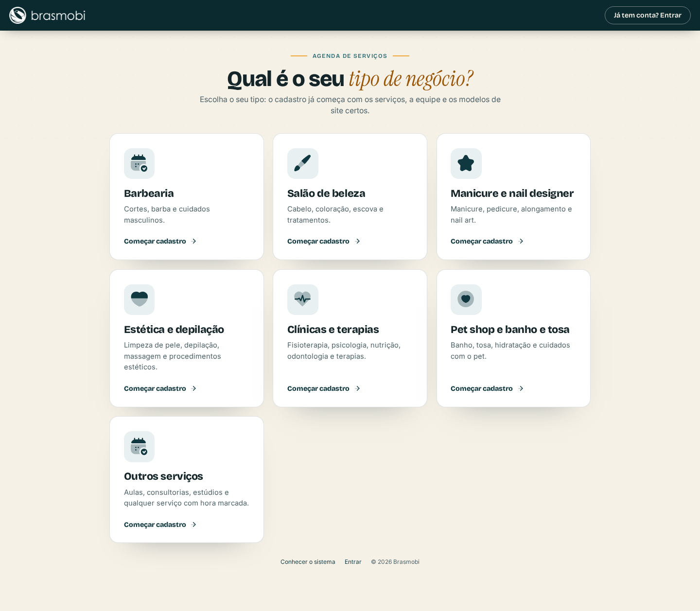Click the Salão de beleza brush icon
Image resolution: width=700 pixels, height=611 pixels.
click(x=302, y=163)
